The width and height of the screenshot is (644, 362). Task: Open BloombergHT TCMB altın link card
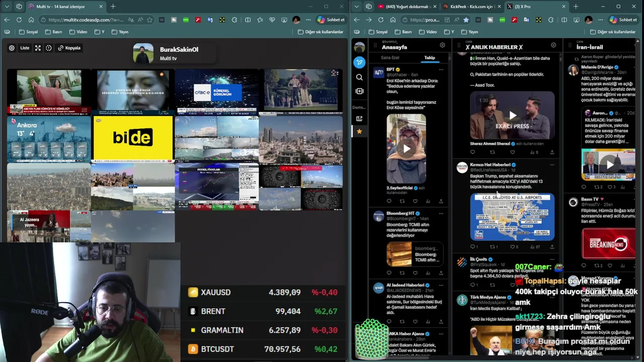(x=415, y=254)
